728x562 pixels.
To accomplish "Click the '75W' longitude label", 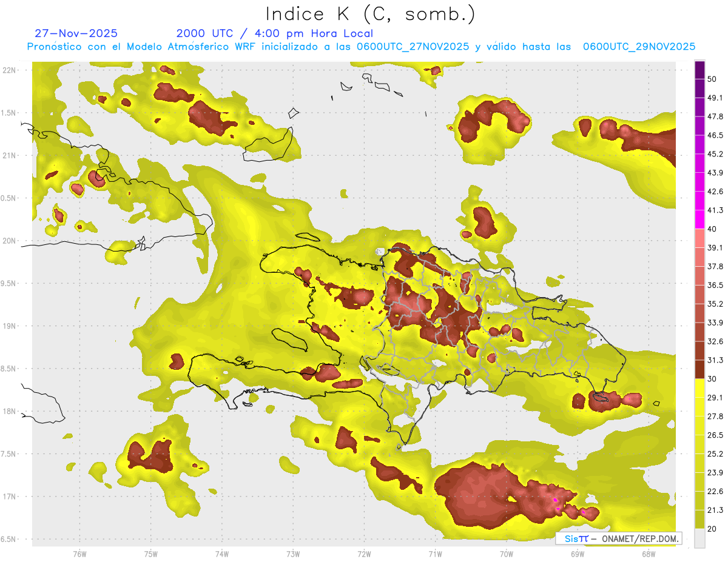I will tap(151, 553).
